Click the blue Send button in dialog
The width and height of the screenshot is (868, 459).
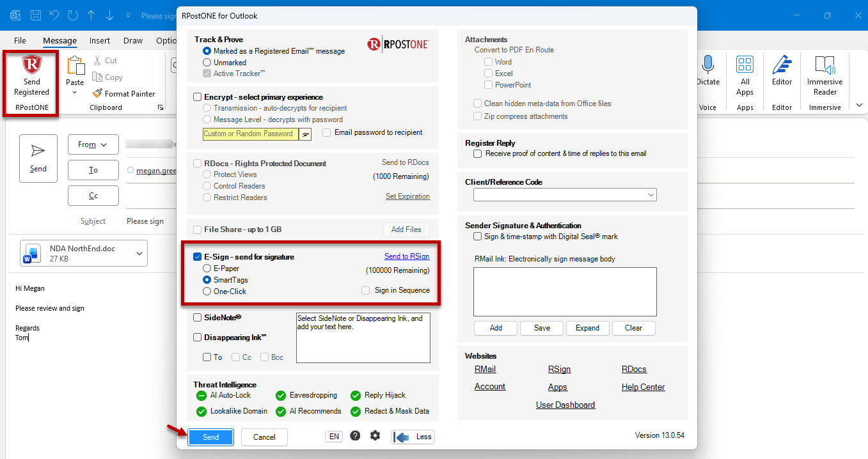210,437
